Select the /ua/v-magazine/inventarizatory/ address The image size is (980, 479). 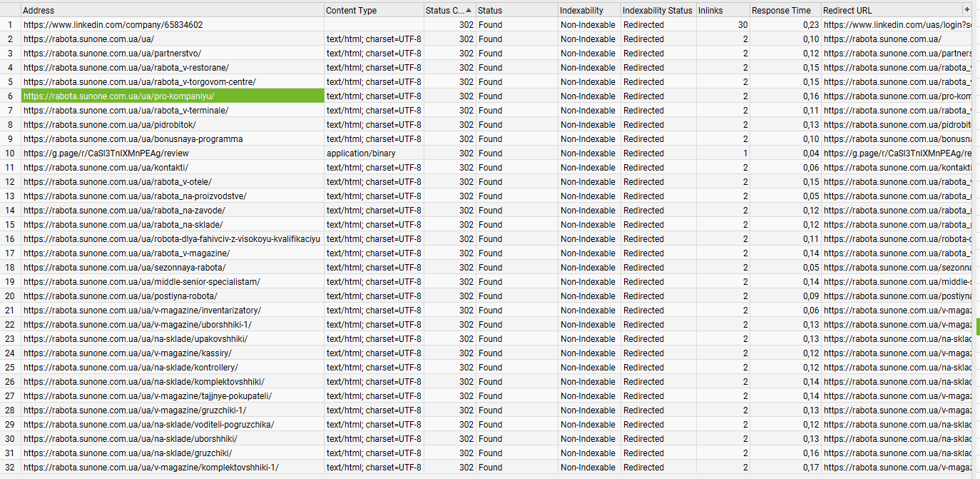(x=142, y=311)
